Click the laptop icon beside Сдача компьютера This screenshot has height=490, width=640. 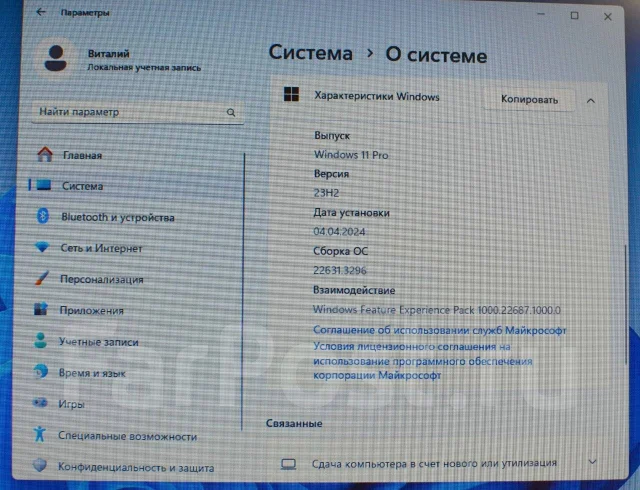[289, 464]
